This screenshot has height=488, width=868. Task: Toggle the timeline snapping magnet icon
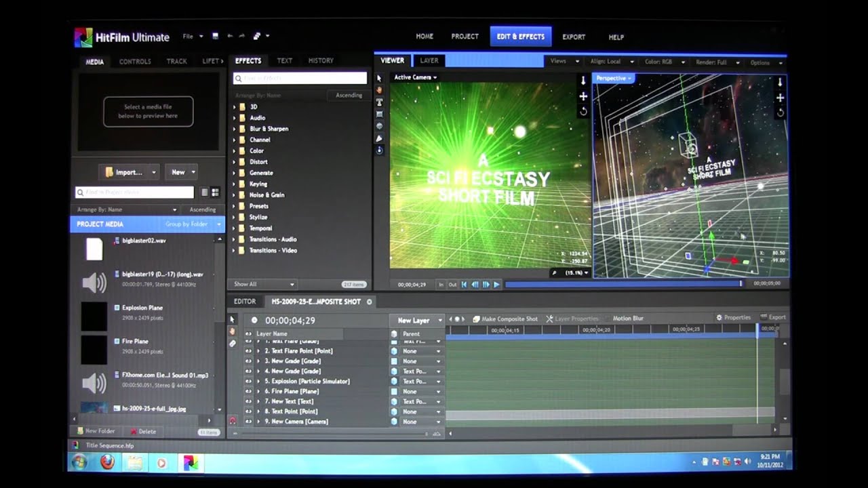click(x=233, y=421)
